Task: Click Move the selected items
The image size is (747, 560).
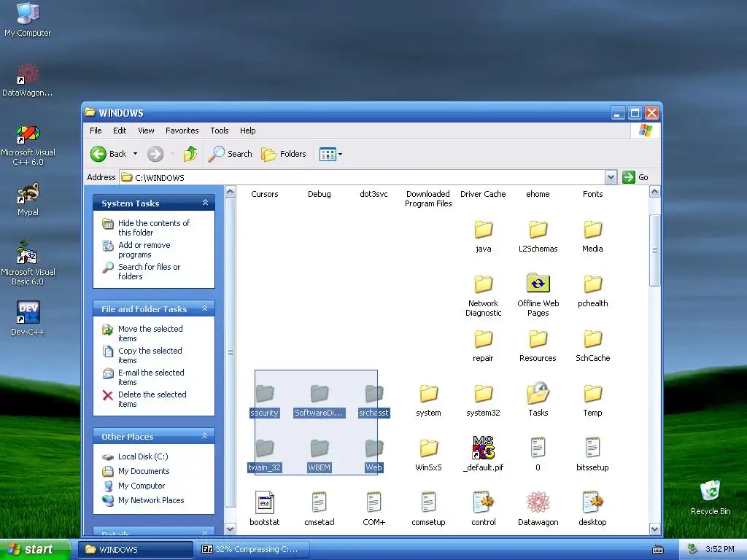Action: [x=150, y=333]
